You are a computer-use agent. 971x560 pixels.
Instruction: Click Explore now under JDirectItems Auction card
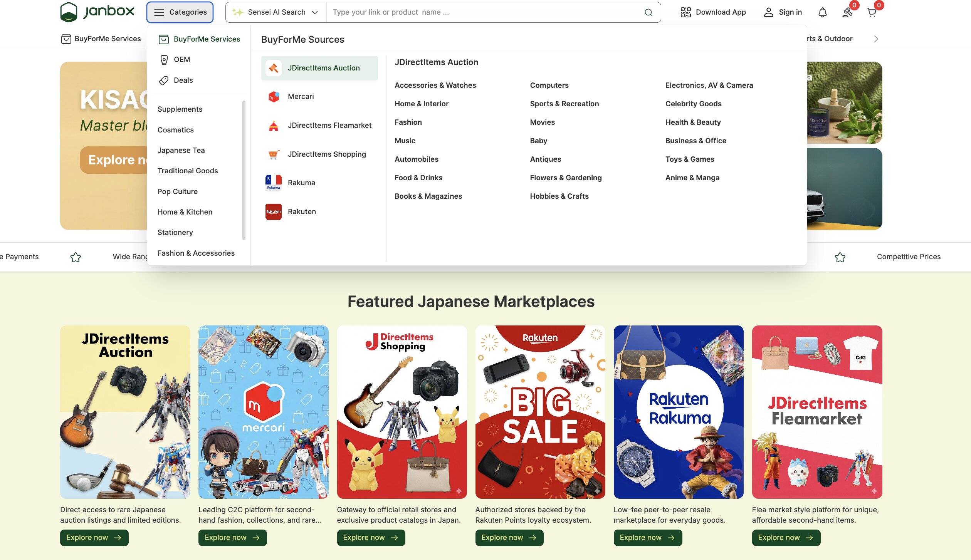pos(94,538)
